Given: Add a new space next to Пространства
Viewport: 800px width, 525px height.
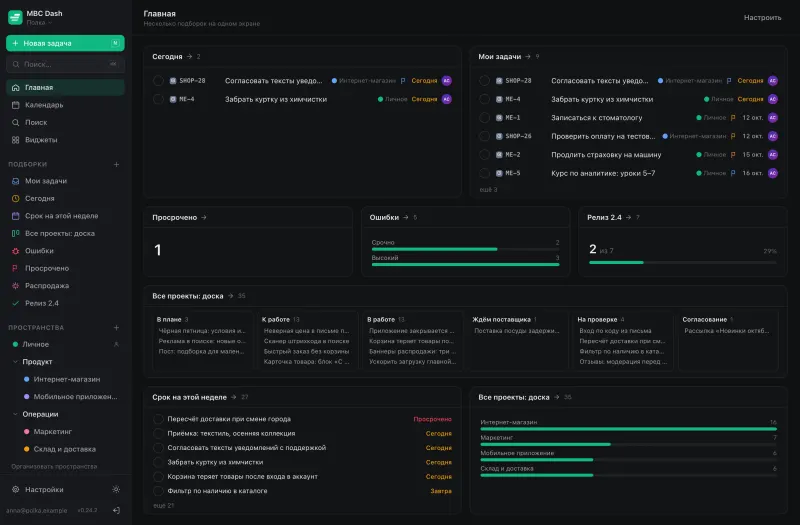Looking at the screenshot, I should point(116,328).
